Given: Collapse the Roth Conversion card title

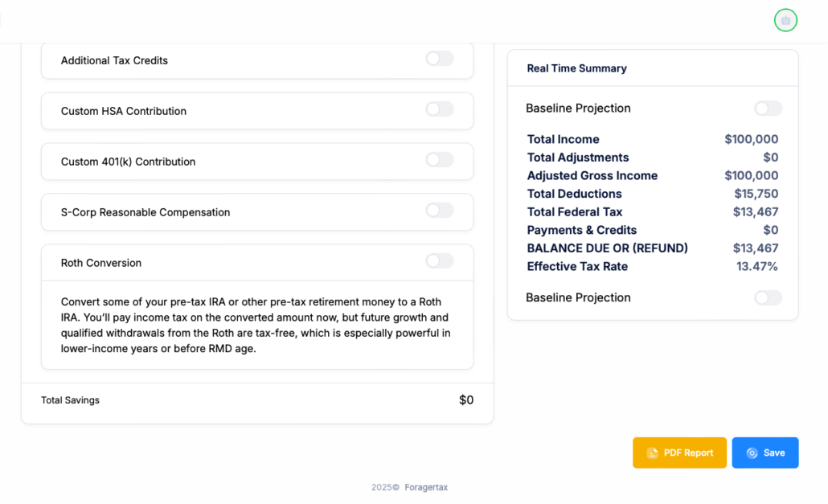Looking at the screenshot, I should [x=101, y=263].
